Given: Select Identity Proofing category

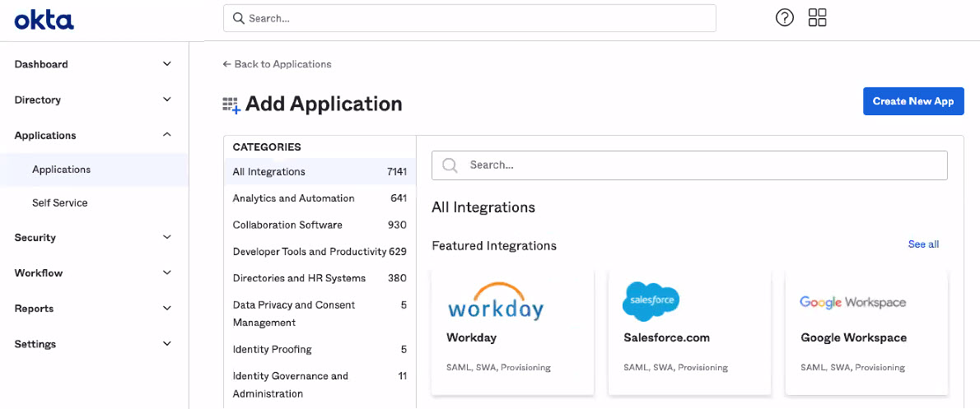Looking at the screenshot, I should pos(320,349).
